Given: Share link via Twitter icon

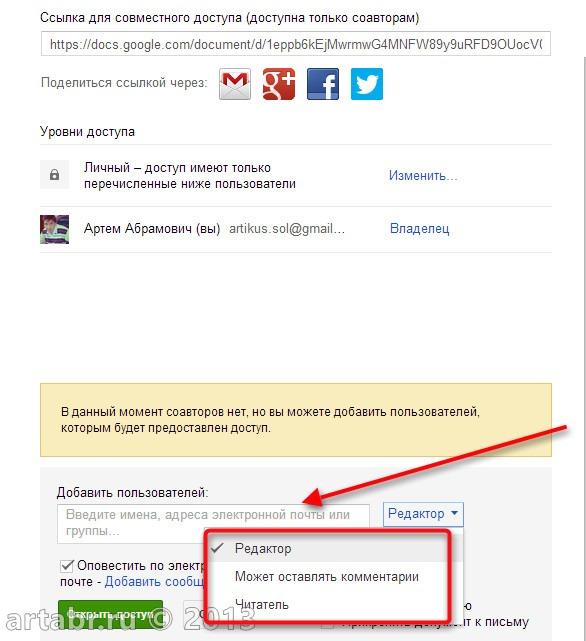Looking at the screenshot, I should click(367, 84).
